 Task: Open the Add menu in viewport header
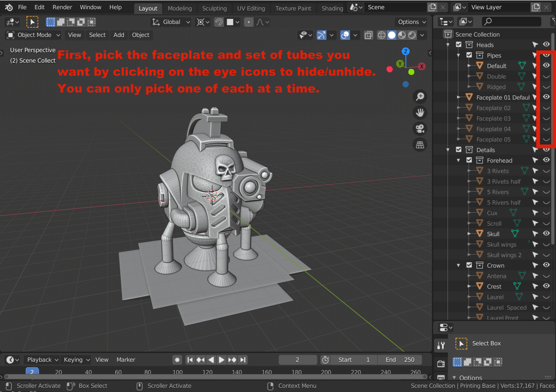point(119,35)
